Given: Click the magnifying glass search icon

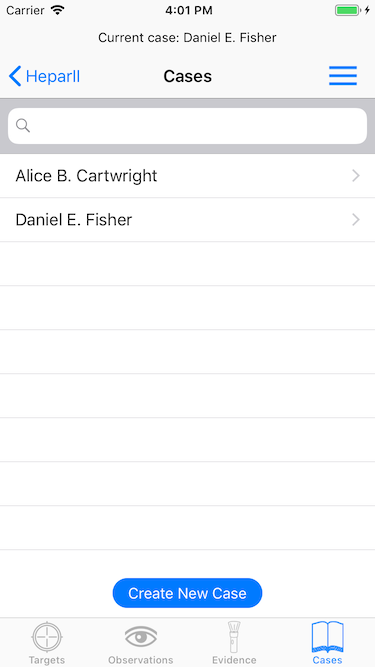Looking at the screenshot, I should point(23,125).
